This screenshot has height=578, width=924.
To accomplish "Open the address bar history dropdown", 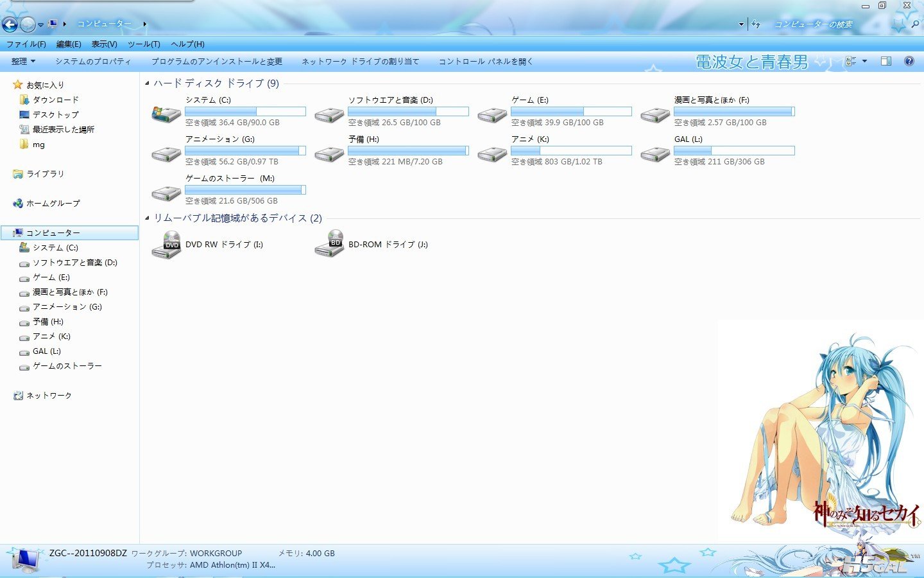I will point(741,24).
